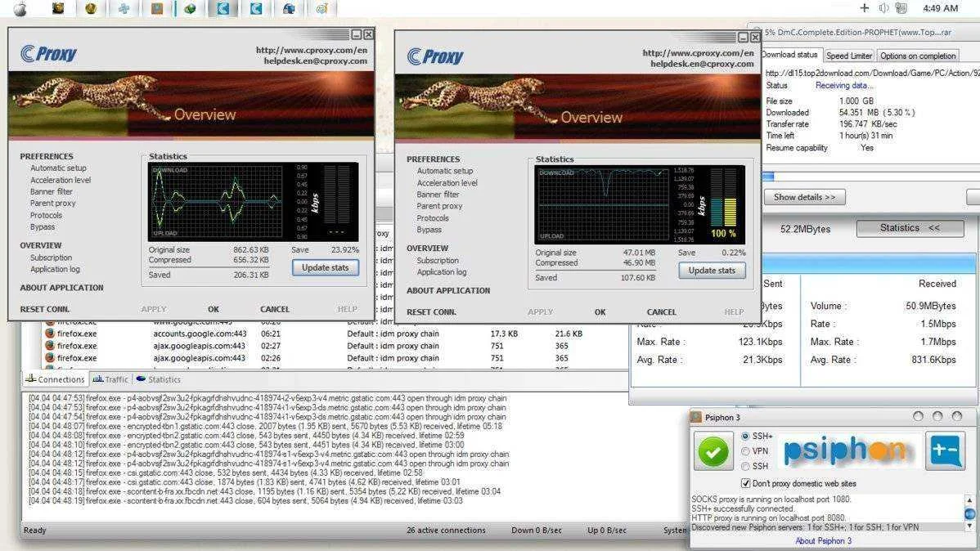The image size is (980, 551).
Task: Toggle Don't proxy domestic web sites checkbox
Action: [745, 483]
